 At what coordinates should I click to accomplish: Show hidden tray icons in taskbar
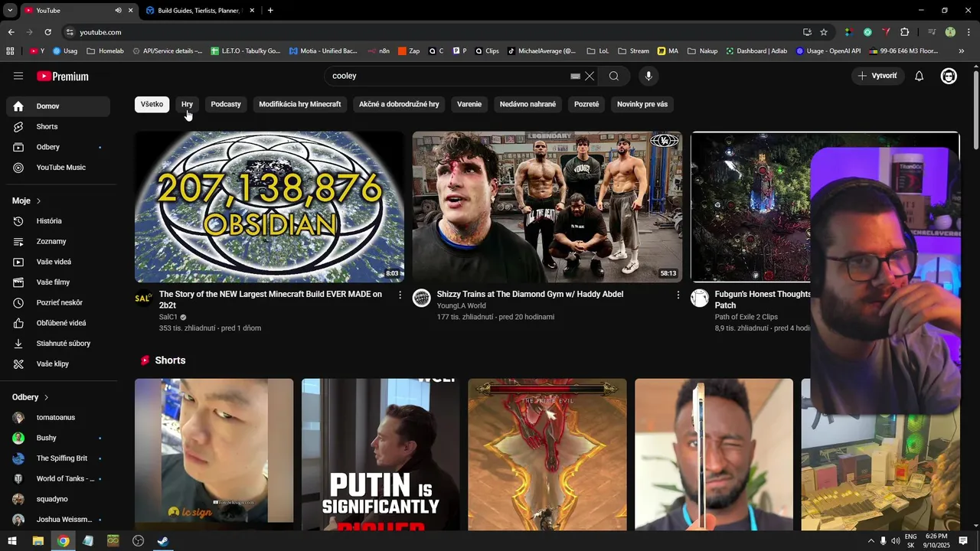pyautogui.click(x=871, y=541)
